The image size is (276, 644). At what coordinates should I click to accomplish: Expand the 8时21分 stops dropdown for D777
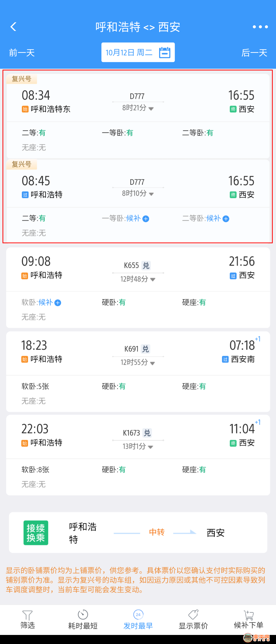pyautogui.click(x=151, y=109)
